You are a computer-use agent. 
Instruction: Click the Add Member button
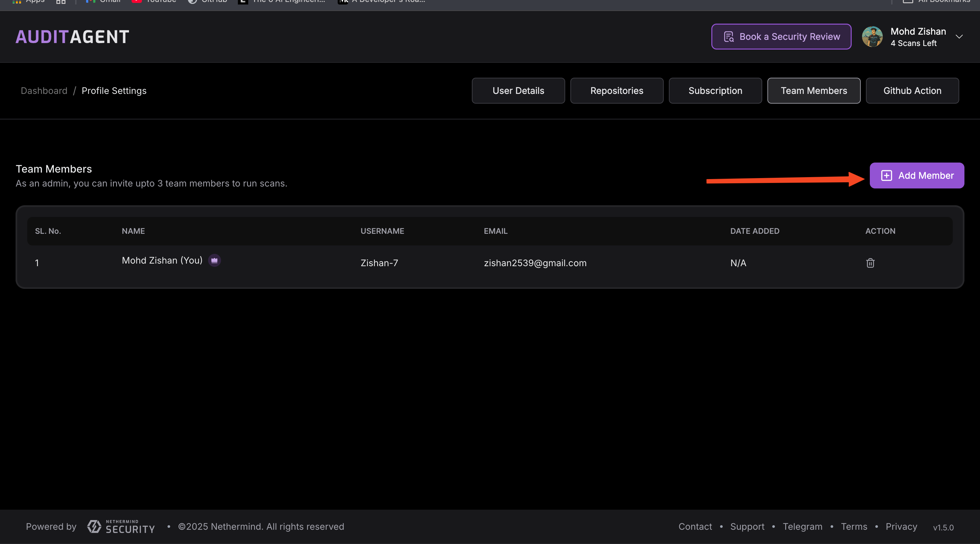[x=916, y=176]
